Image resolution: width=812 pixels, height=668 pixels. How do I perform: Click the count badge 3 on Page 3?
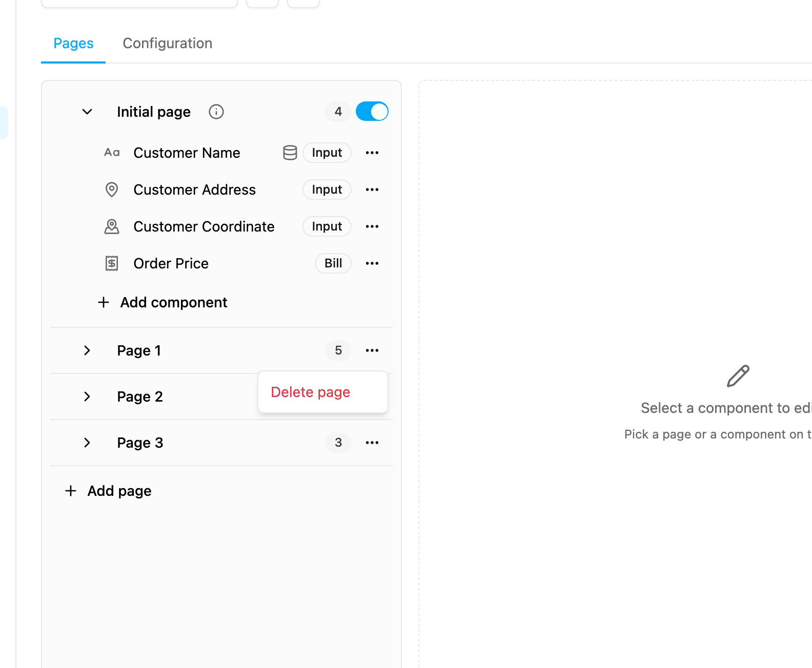click(338, 443)
